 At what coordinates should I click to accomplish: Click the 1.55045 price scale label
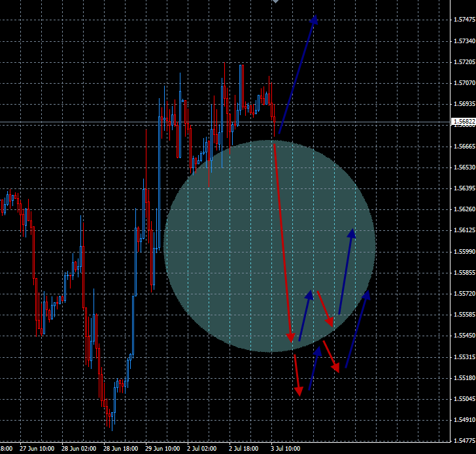click(464, 399)
